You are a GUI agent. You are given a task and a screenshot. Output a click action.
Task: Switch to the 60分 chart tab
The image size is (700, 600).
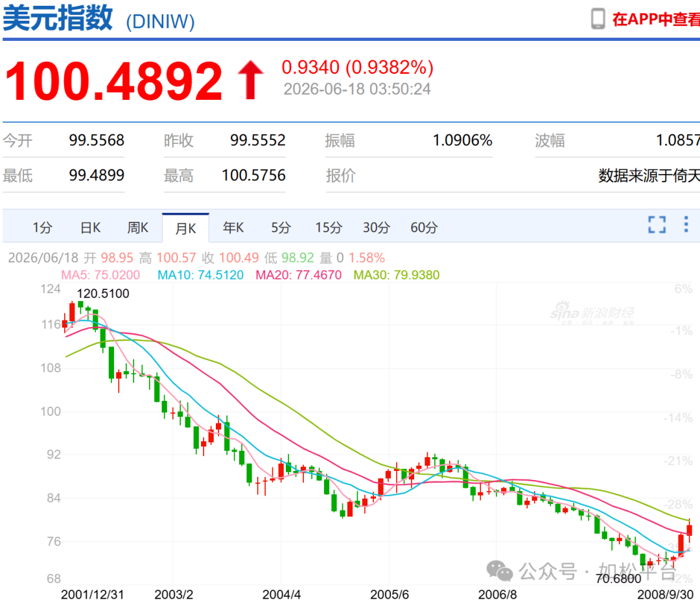[x=424, y=228]
